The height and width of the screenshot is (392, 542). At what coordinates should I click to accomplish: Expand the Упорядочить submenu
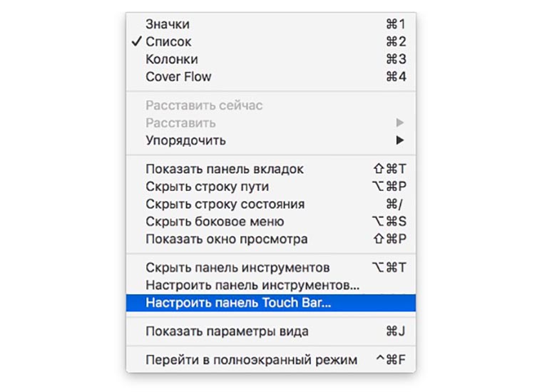pos(185,140)
